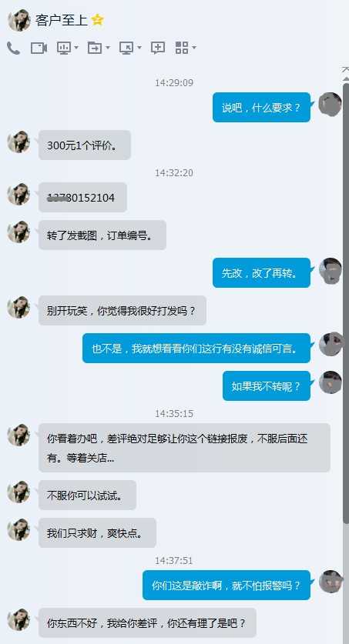
Task: Expand the send file dropdown arrow
Action: click(x=108, y=48)
